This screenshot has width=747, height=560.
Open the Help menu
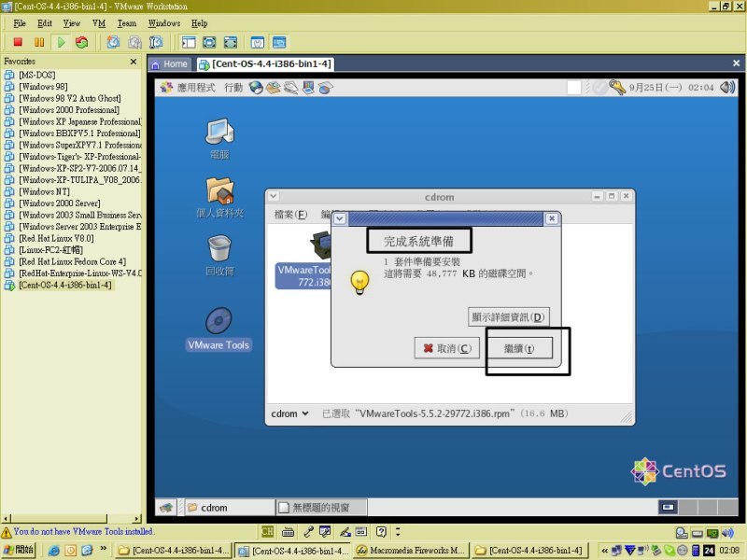[x=199, y=23]
